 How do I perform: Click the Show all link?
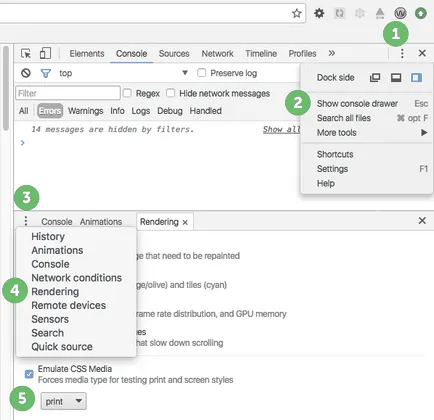(x=282, y=129)
